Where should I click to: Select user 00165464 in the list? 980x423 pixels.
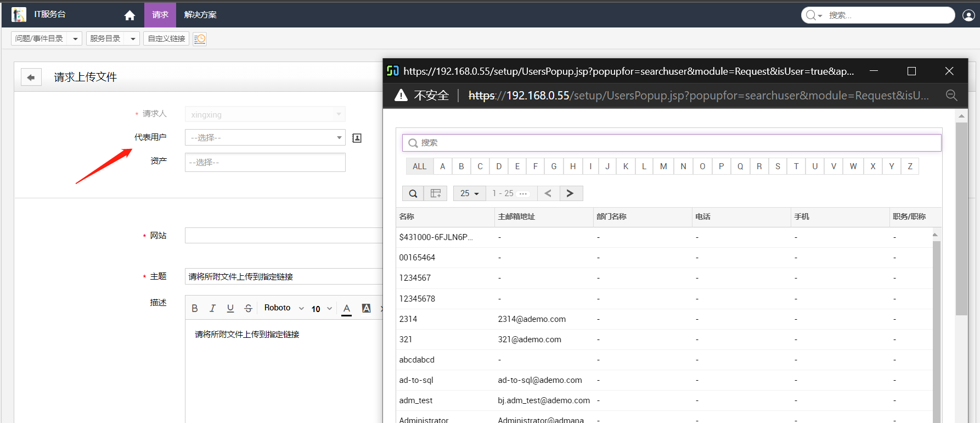pyautogui.click(x=417, y=258)
